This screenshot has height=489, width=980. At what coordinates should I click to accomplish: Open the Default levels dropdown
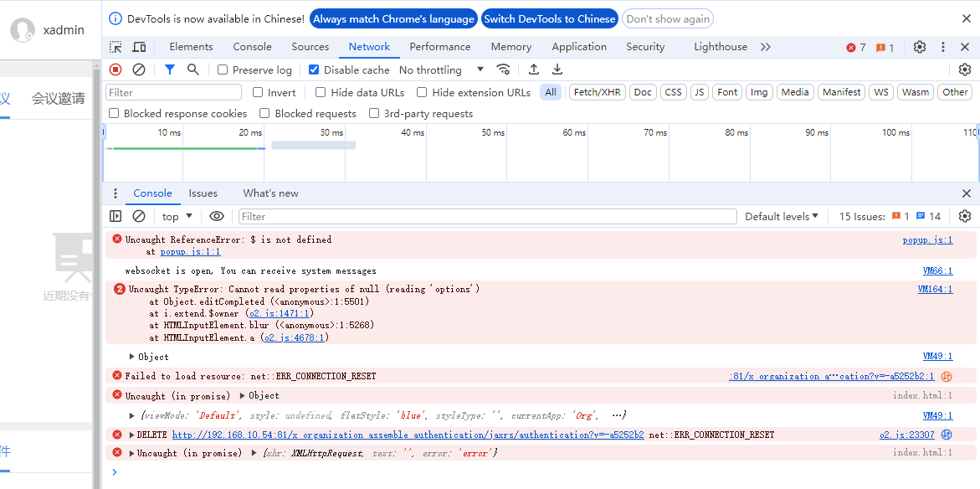click(782, 216)
